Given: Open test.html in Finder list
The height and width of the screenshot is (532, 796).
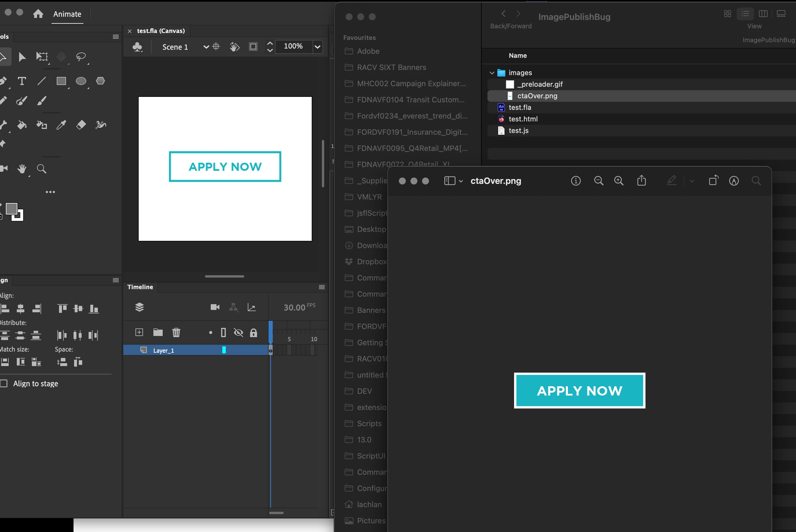Looking at the screenshot, I should coord(523,119).
